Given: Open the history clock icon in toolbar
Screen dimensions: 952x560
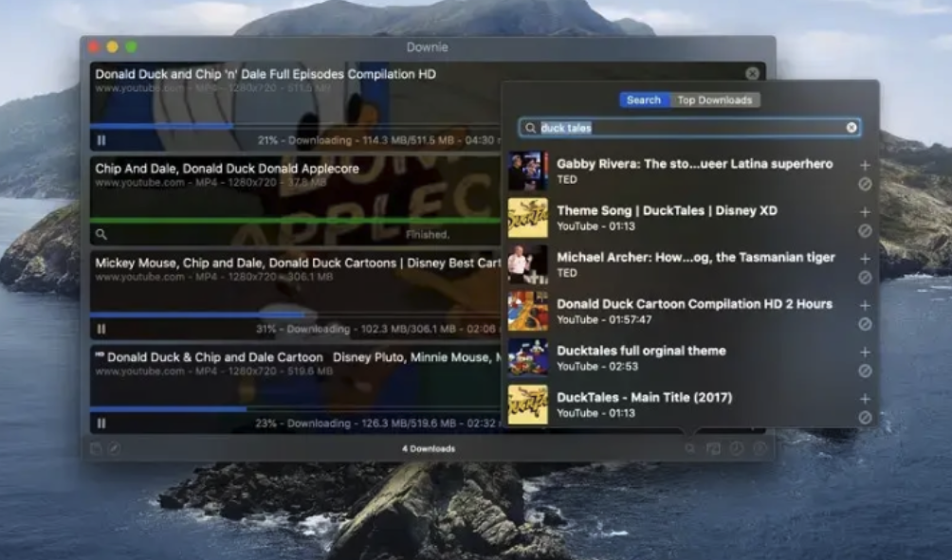Looking at the screenshot, I should tap(736, 448).
